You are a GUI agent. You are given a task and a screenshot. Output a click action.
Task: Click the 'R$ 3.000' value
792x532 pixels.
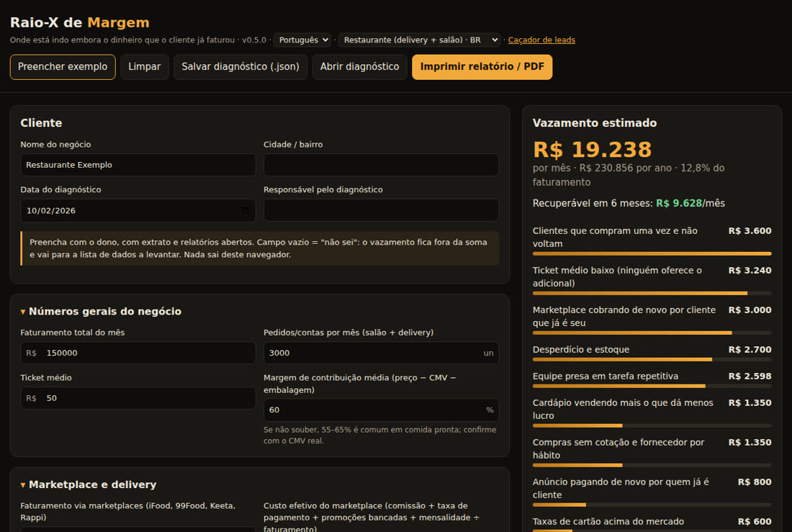750,310
